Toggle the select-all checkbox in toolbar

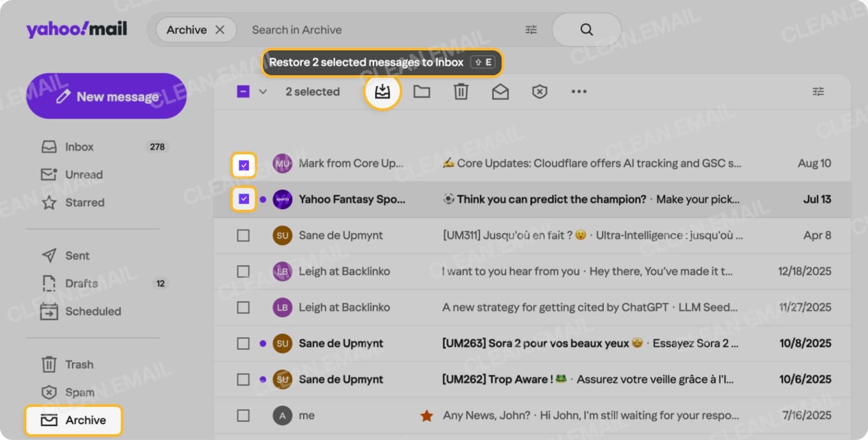click(x=243, y=92)
